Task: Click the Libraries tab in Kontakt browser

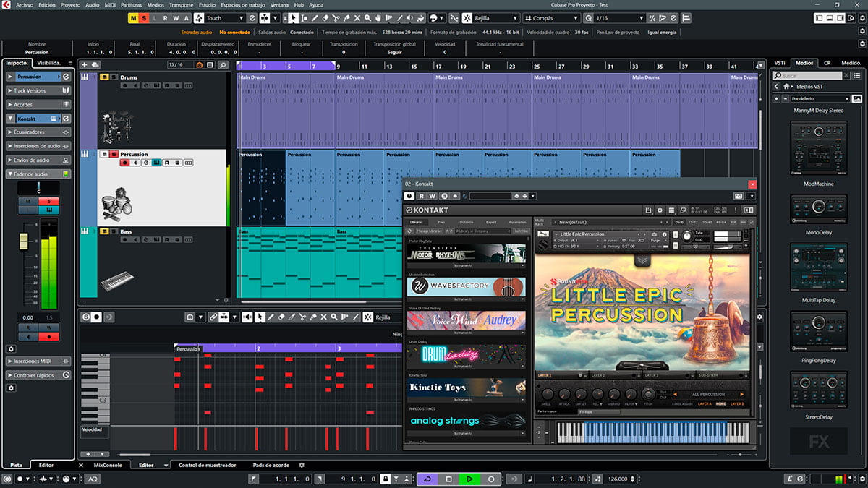Action: (417, 222)
